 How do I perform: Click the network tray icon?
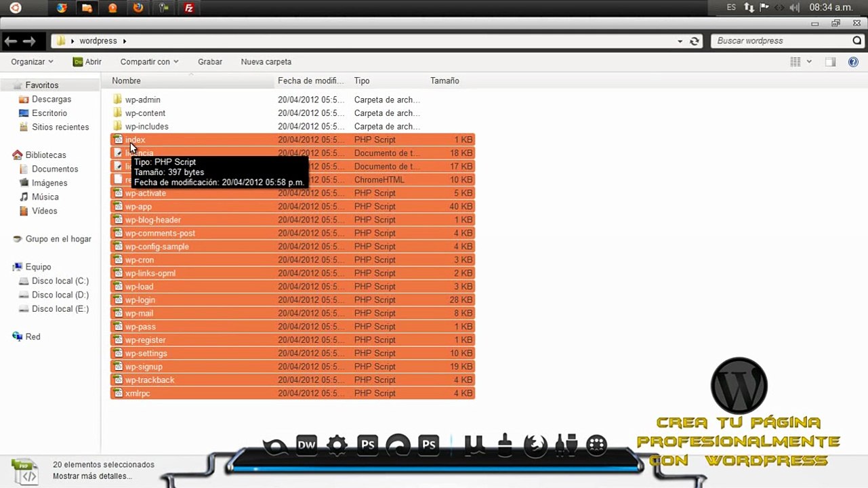[749, 7]
